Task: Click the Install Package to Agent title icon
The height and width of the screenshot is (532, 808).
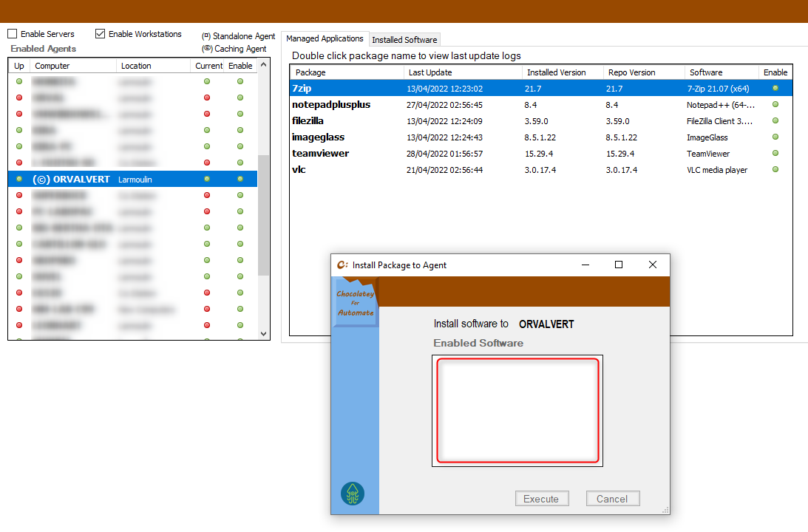Action: [x=342, y=265]
